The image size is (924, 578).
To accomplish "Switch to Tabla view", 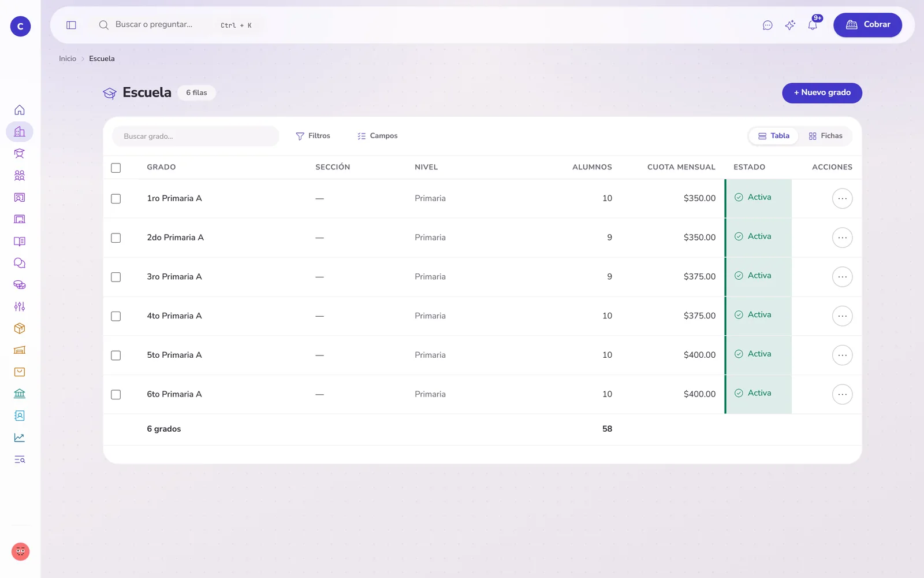I will point(774,136).
